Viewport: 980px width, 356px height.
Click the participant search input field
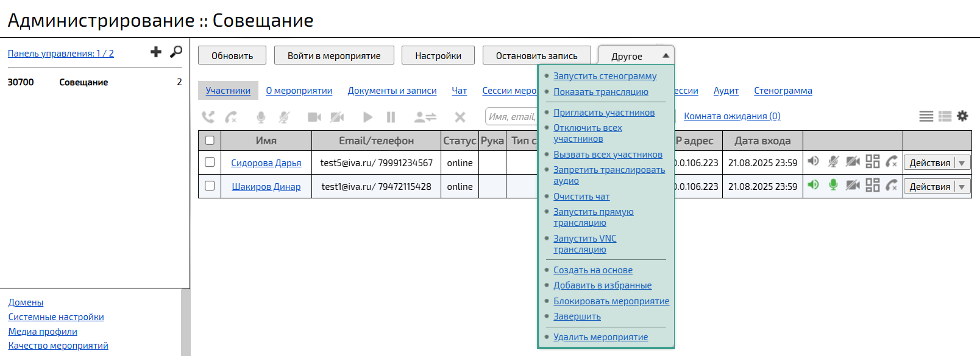tap(511, 117)
